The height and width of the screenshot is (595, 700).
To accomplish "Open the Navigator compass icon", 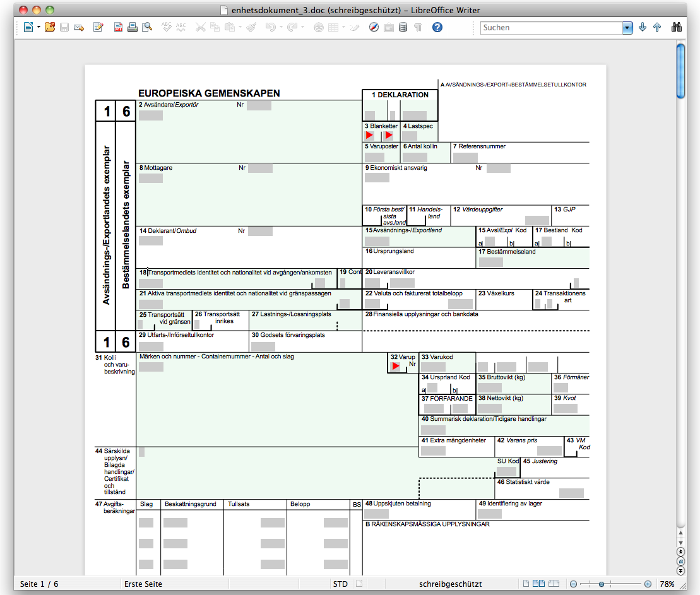I will pos(374,27).
